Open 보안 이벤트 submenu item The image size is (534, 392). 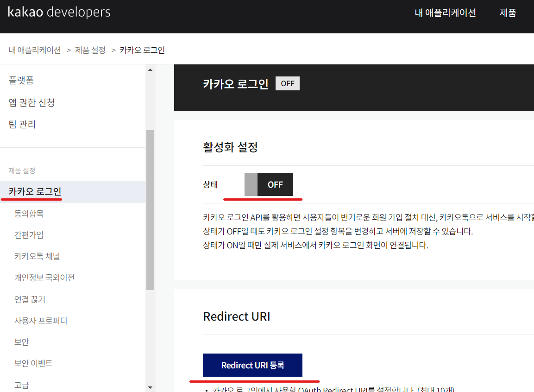33,363
